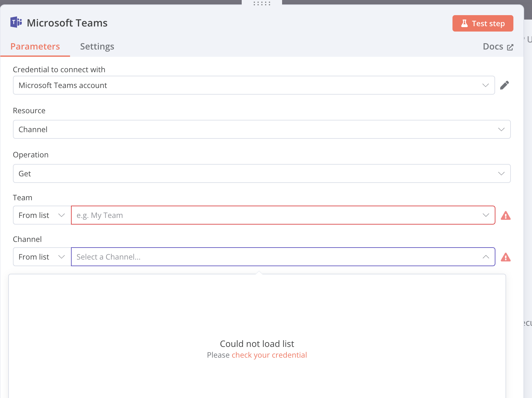
Task: Click the Team field label
Action: coord(22,198)
